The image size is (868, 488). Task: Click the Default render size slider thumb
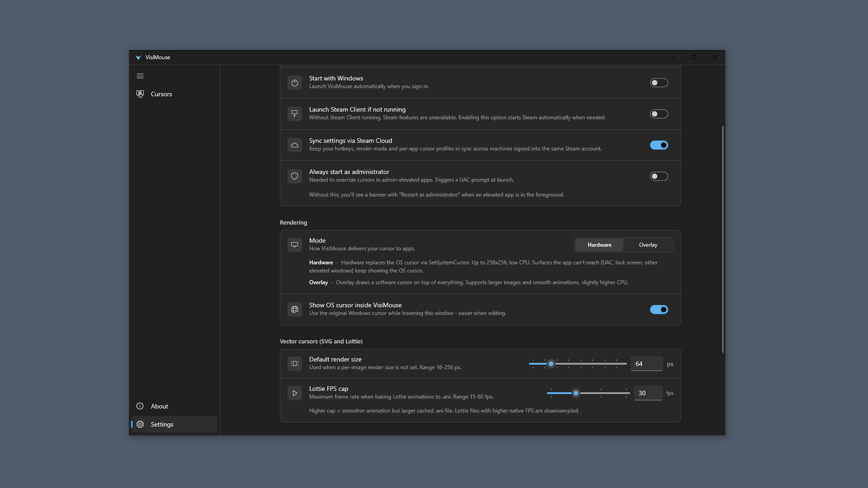click(551, 364)
